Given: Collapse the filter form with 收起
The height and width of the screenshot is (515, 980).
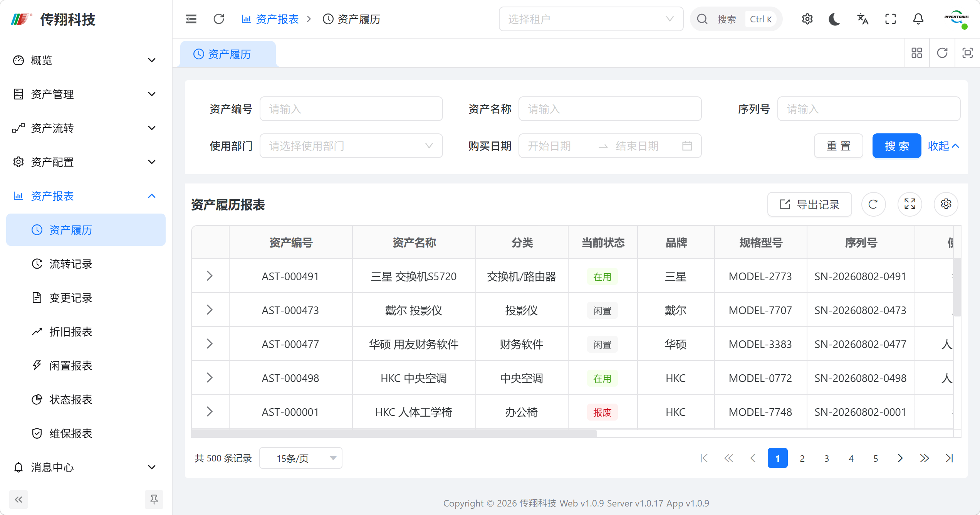Looking at the screenshot, I should pos(943,146).
